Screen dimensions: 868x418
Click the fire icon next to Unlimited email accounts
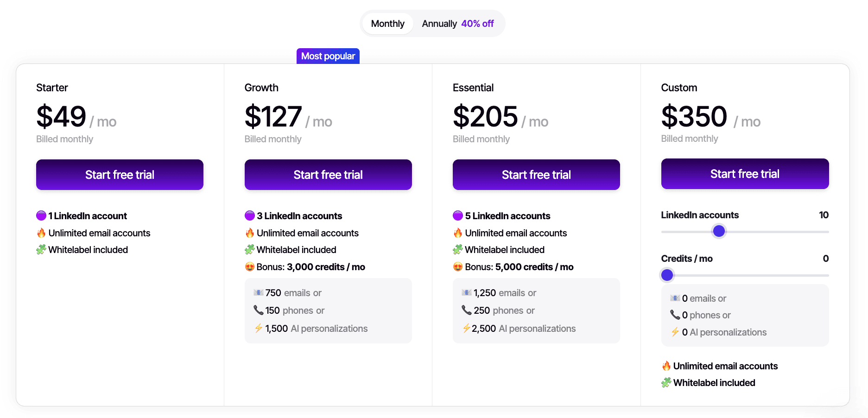41,233
